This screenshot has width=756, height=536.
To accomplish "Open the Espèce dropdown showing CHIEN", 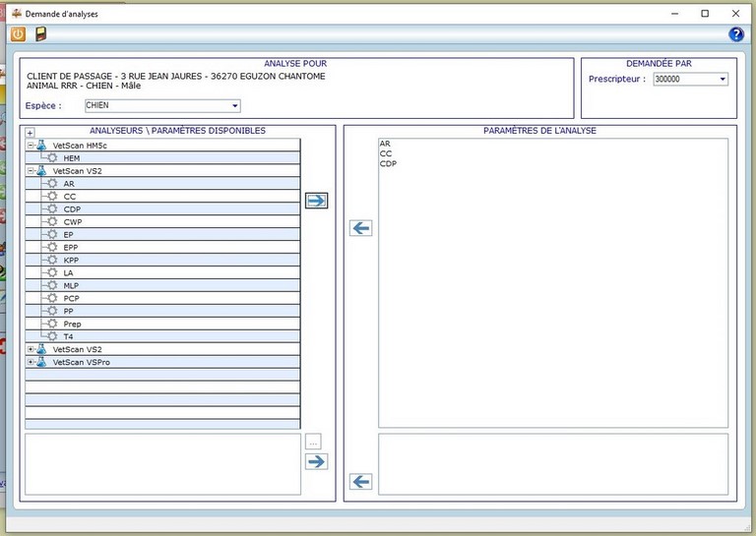I will pyautogui.click(x=234, y=106).
